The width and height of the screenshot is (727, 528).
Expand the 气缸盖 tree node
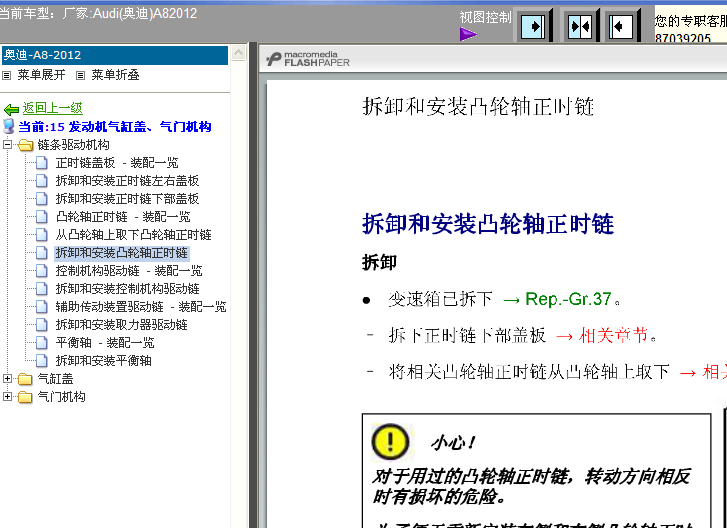[8, 379]
